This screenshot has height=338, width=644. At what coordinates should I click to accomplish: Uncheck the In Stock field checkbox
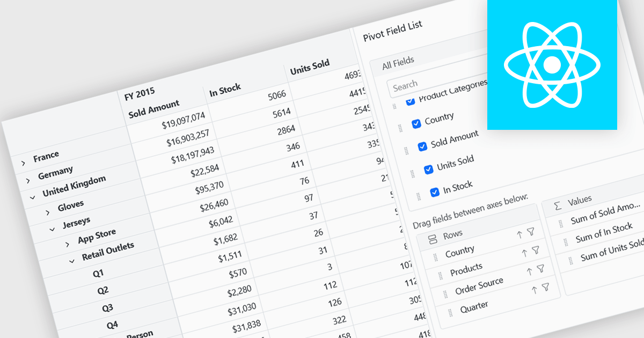click(434, 191)
